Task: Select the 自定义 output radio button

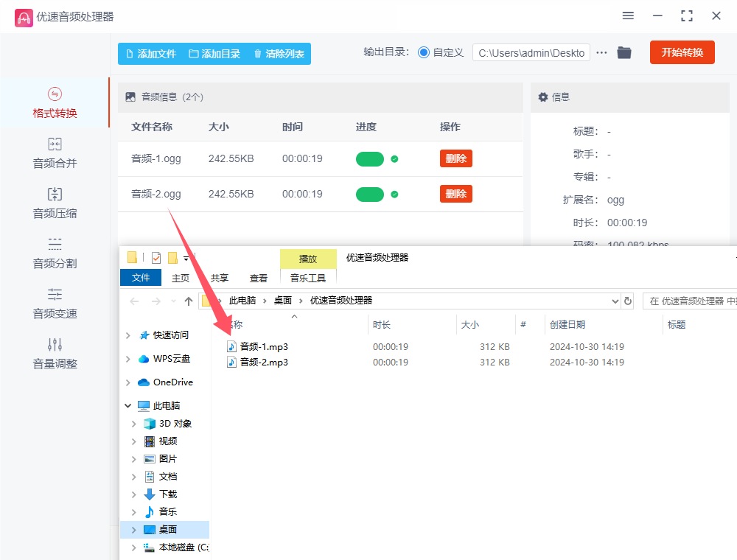Action: pyautogui.click(x=424, y=52)
